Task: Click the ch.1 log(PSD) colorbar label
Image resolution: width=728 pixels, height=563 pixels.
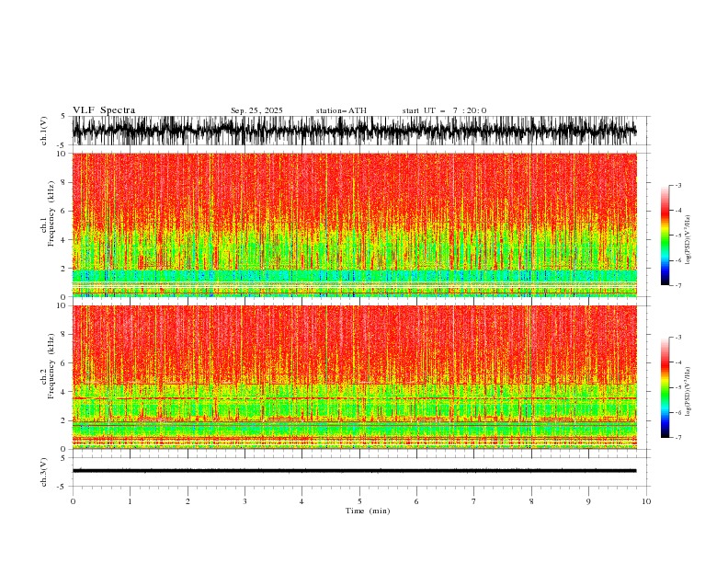Action: (688, 240)
